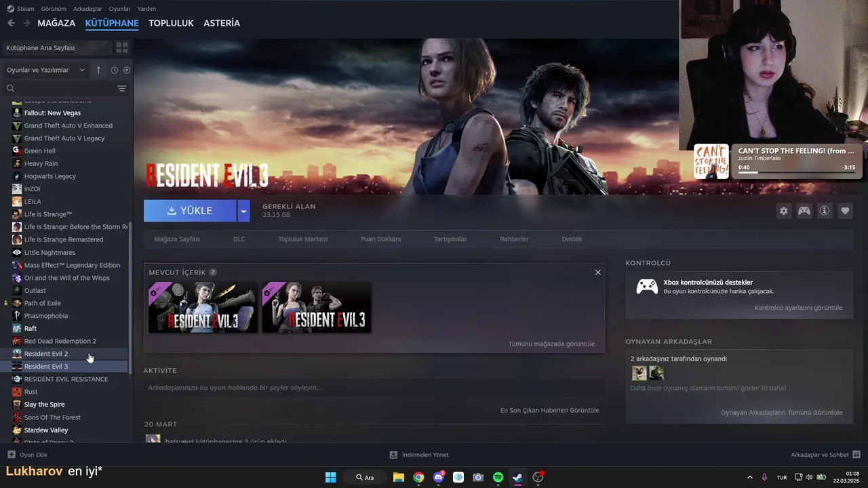Open the Oyunlar menu
Image resolution: width=868 pixels, height=488 pixels.
pos(120,9)
